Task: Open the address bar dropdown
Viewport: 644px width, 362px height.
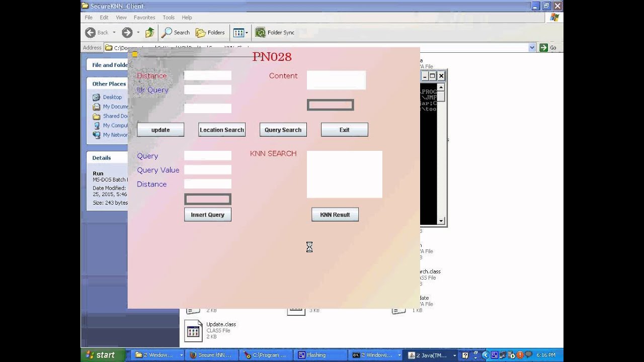Action: (x=532, y=48)
